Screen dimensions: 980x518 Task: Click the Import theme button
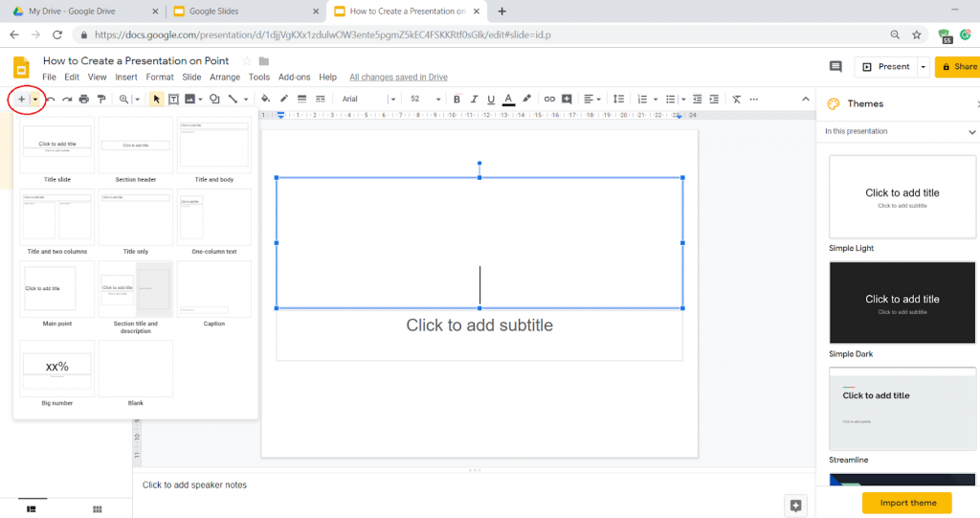click(906, 503)
